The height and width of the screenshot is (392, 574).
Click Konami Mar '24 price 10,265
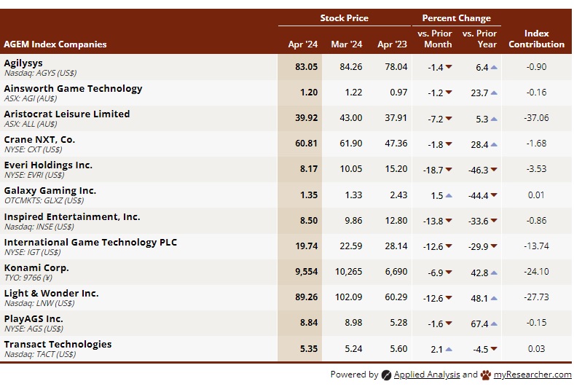[348, 272]
